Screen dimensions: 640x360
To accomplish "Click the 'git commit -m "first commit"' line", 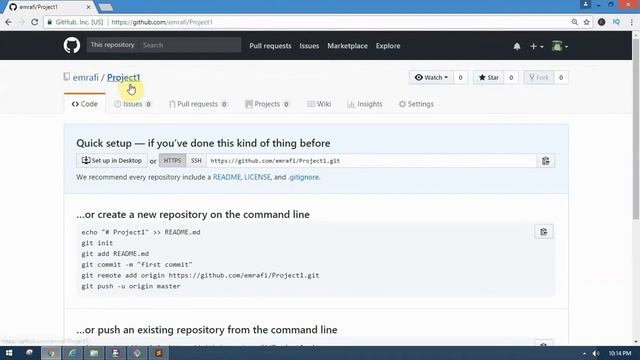I will (137, 264).
